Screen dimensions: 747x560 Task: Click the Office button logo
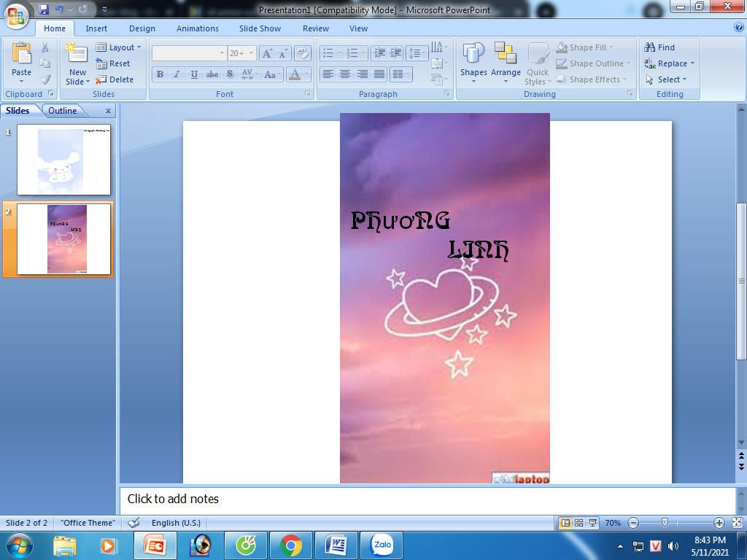(x=16, y=16)
